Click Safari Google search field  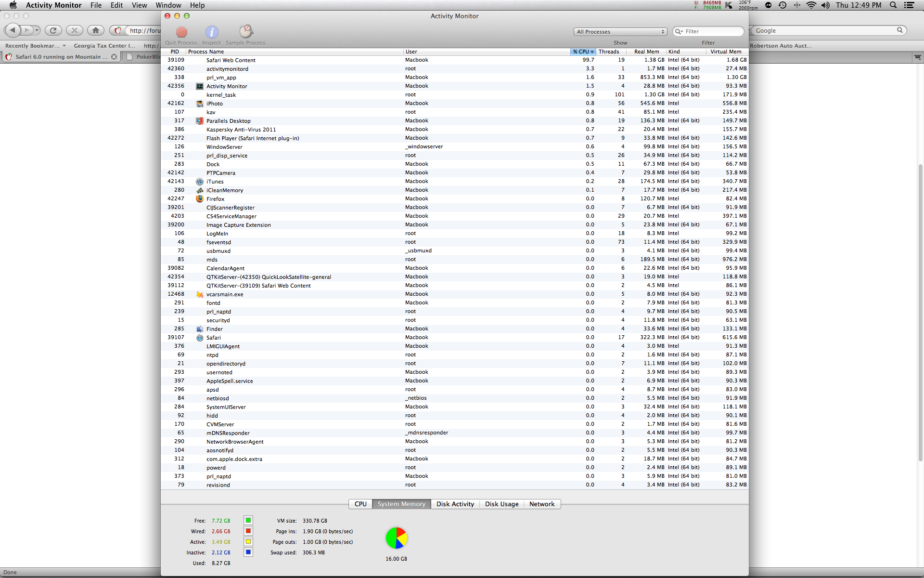tap(828, 30)
